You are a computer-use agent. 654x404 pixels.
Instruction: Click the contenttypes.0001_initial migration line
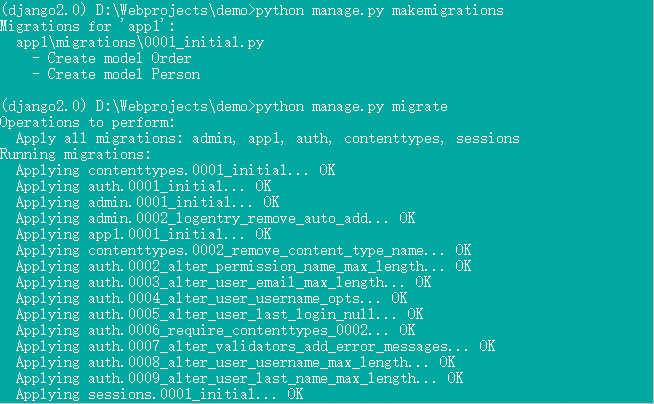tap(175, 170)
